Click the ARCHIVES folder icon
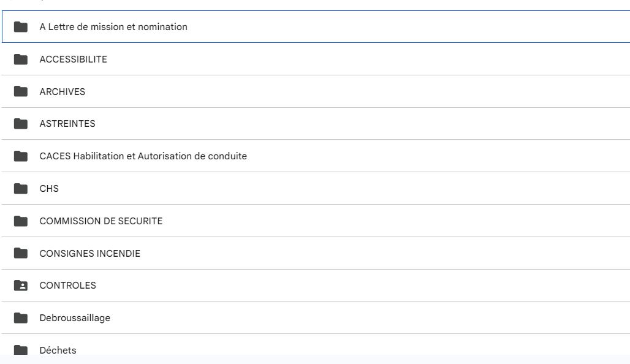Screen dimensions: 630x364 point(20,91)
